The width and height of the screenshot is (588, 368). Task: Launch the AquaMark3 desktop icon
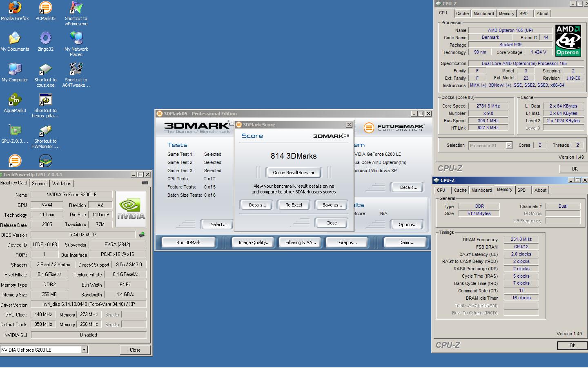pos(15,99)
